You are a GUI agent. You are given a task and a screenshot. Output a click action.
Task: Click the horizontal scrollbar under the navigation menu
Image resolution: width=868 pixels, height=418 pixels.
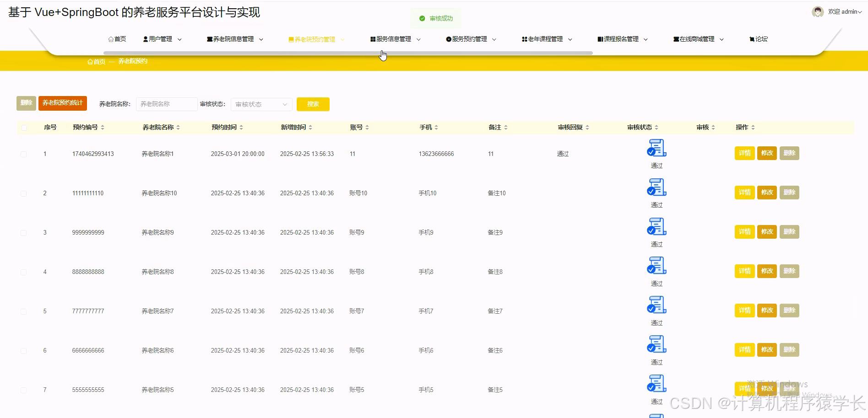click(348, 53)
